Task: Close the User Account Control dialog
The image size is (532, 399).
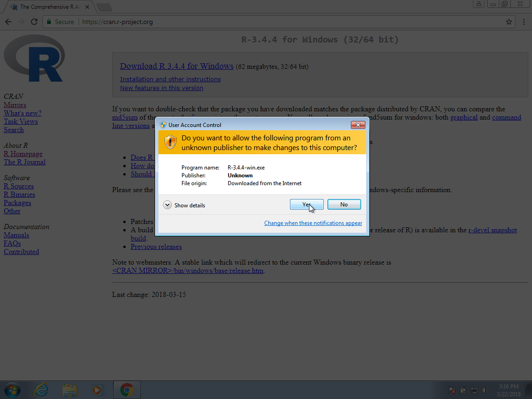Action: click(358, 125)
